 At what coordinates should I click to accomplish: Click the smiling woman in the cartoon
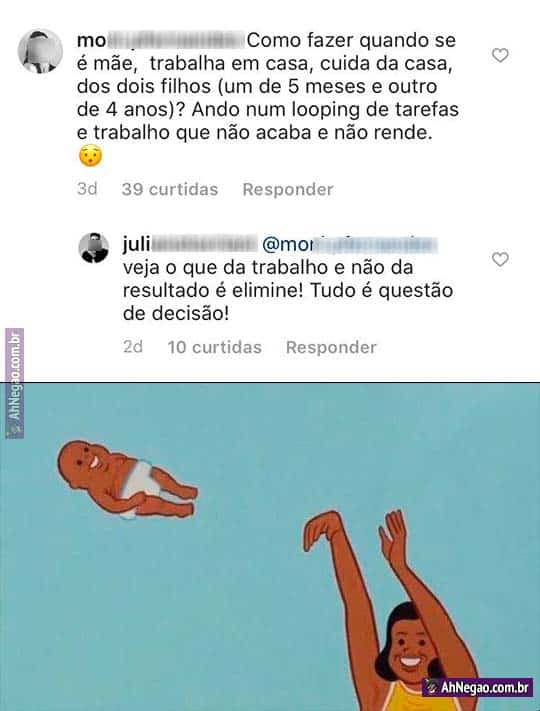(x=399, y=612)
